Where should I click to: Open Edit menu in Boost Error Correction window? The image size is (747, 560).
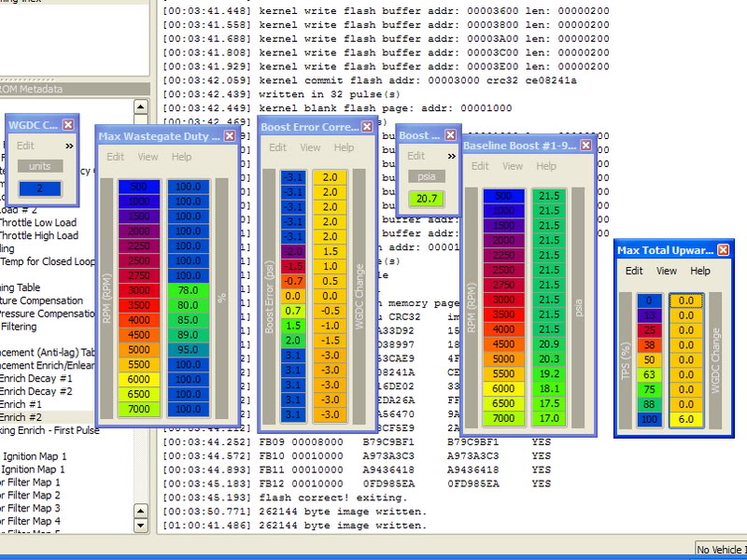[x=277, y=147]
